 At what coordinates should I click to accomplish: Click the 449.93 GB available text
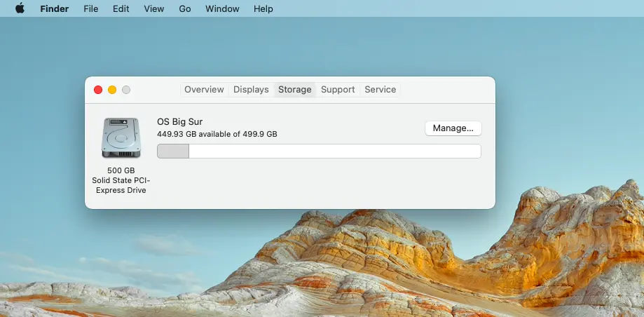[217, 134]
